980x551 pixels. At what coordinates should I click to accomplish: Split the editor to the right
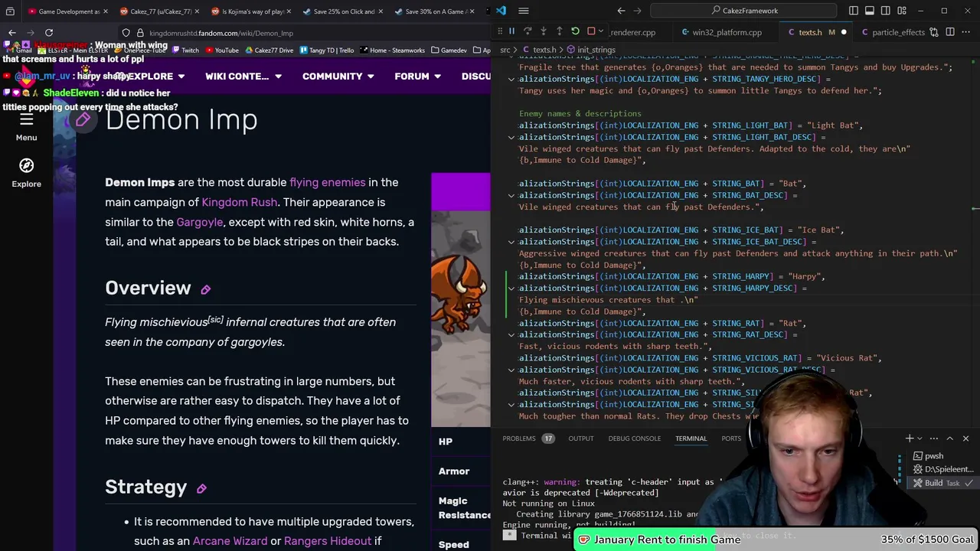pyautogui.click(x=950, y=32)
